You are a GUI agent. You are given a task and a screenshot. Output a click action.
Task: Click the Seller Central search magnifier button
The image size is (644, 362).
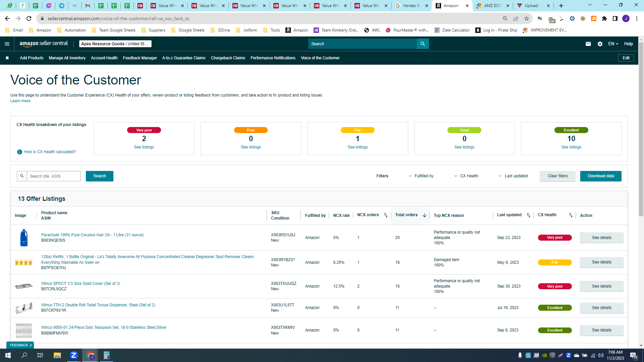[423, 44]
